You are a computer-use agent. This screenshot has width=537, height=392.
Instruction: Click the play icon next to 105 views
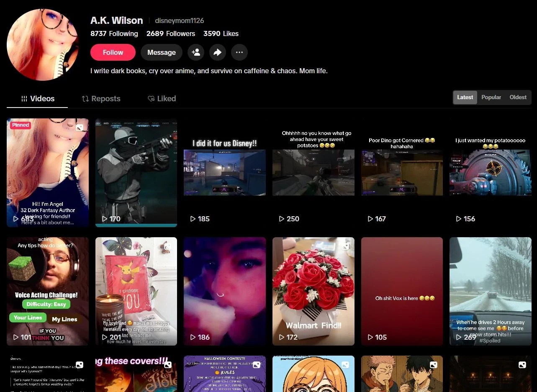click(370, 337)
